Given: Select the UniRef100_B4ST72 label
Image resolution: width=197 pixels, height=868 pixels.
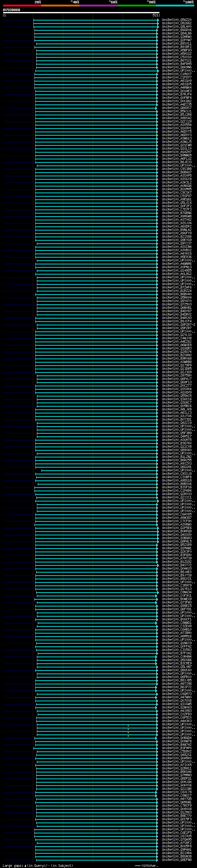Looking at the screenshot, I should coord(177,565).
